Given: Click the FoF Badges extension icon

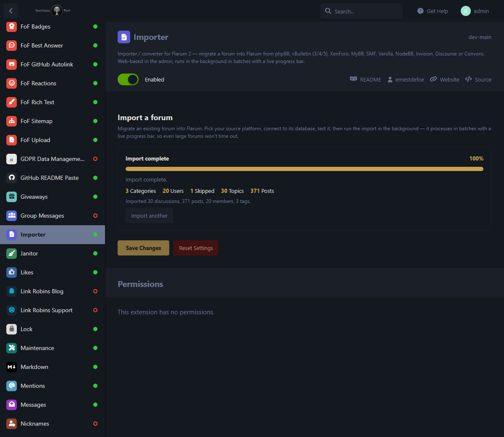Looking at the screenshot, I should 12,26.
